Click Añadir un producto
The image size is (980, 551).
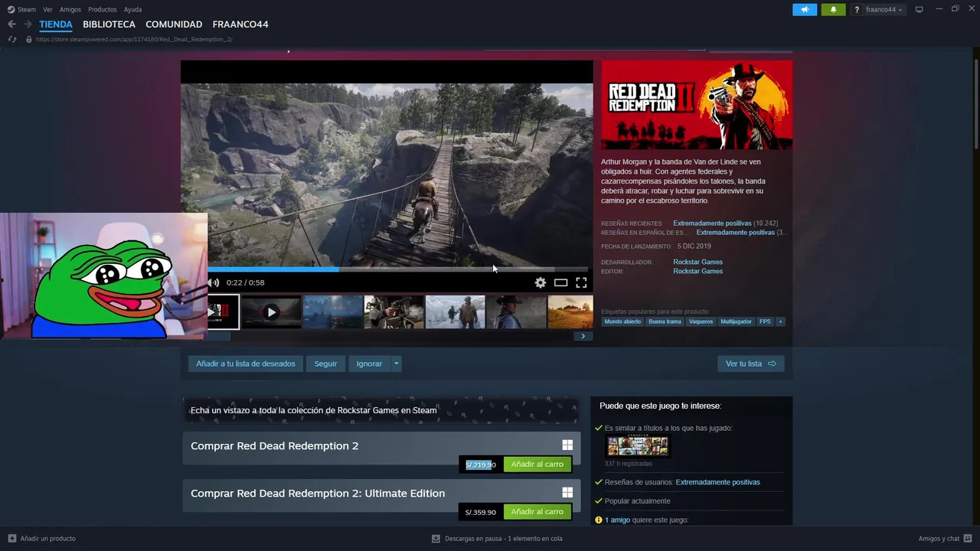pyautogui.click(x=42, y=539)
